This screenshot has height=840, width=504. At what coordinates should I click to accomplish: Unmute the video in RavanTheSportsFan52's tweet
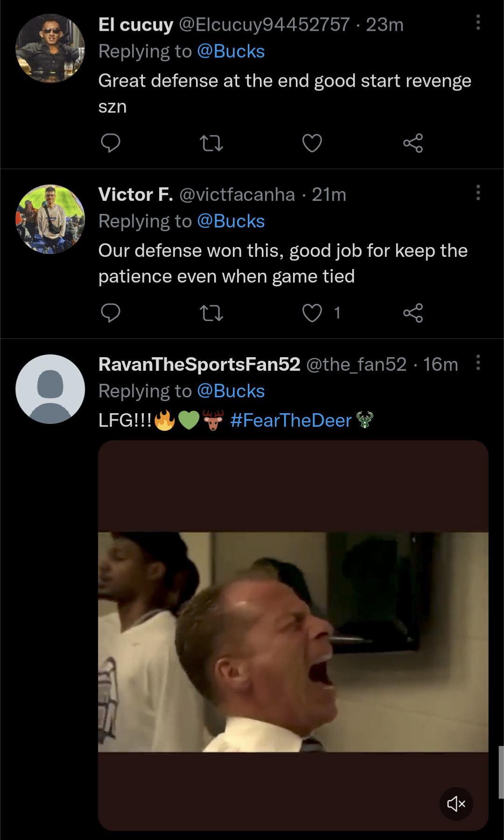pyautogui.click(x=456, y=804)
